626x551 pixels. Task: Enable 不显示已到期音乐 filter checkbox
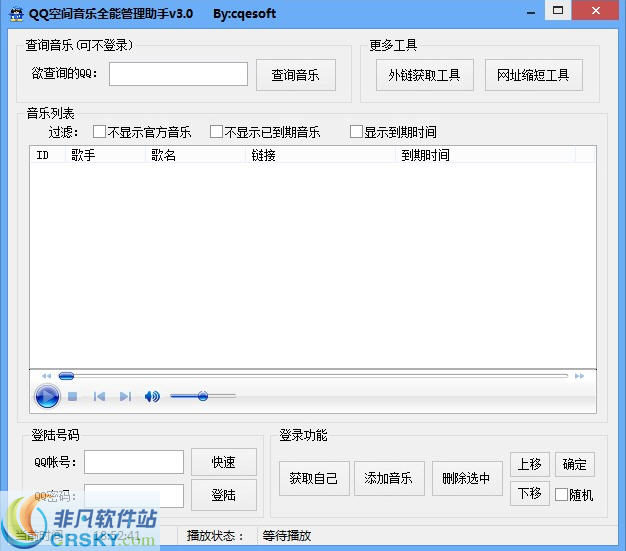216,132
